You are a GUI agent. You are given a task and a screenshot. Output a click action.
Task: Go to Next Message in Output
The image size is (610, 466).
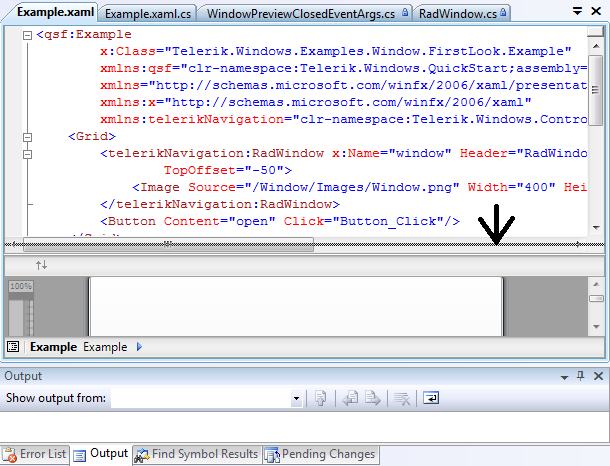point(373,398)
